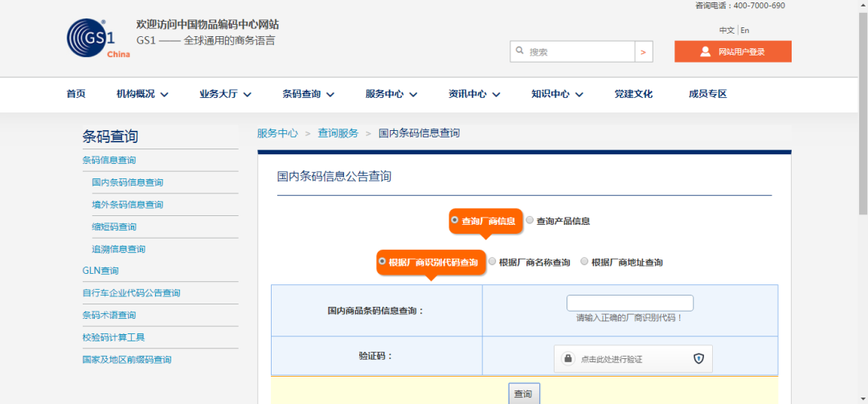Click the shield icon in captcha box
The height and width of the screenshot is (404, 868).
pyautogui.click(x=698, y=358)
